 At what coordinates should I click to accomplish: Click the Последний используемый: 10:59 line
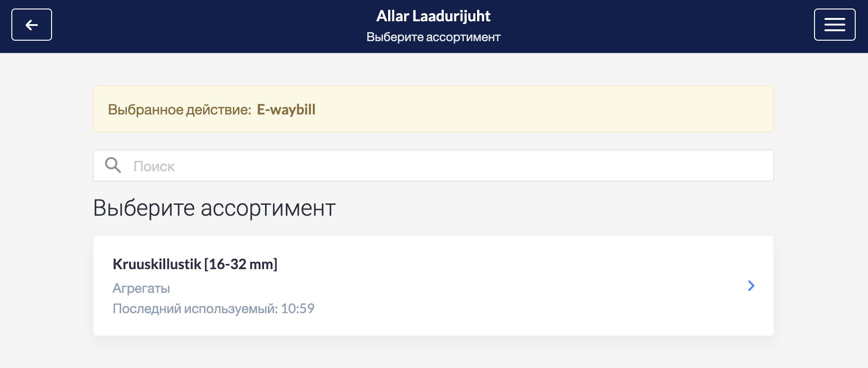pyautogui.click(x=213, y=308)
